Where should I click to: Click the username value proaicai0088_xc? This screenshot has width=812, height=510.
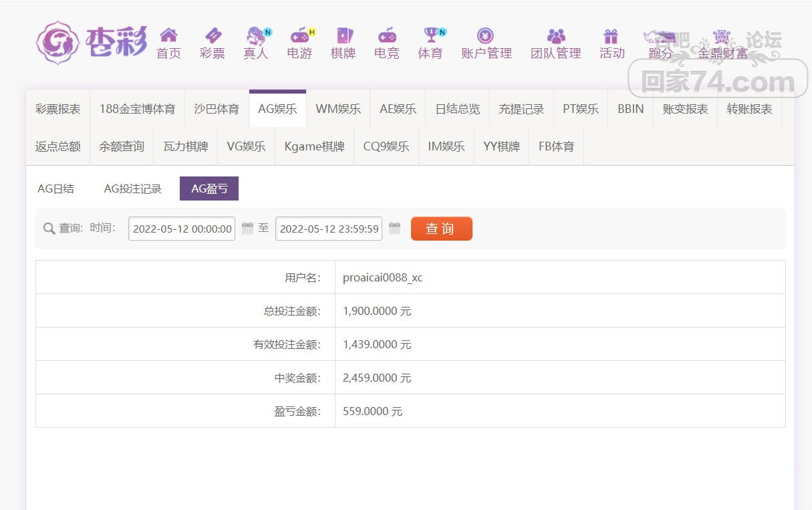383,277
